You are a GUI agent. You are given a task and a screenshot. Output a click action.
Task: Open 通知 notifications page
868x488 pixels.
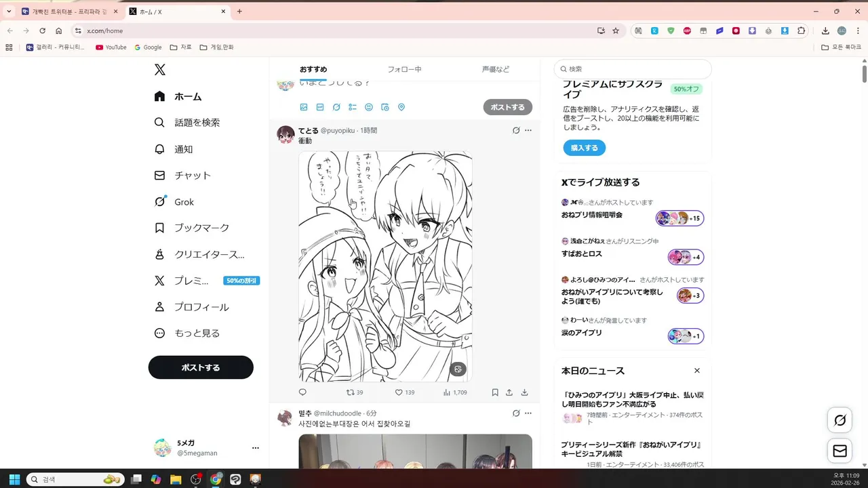coord(174,149)
